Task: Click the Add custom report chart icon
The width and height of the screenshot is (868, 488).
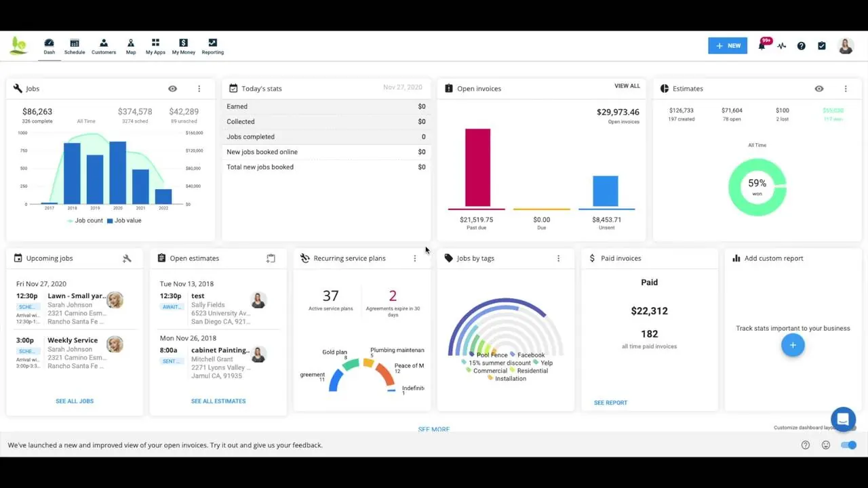Action: (x=736, y=258)
